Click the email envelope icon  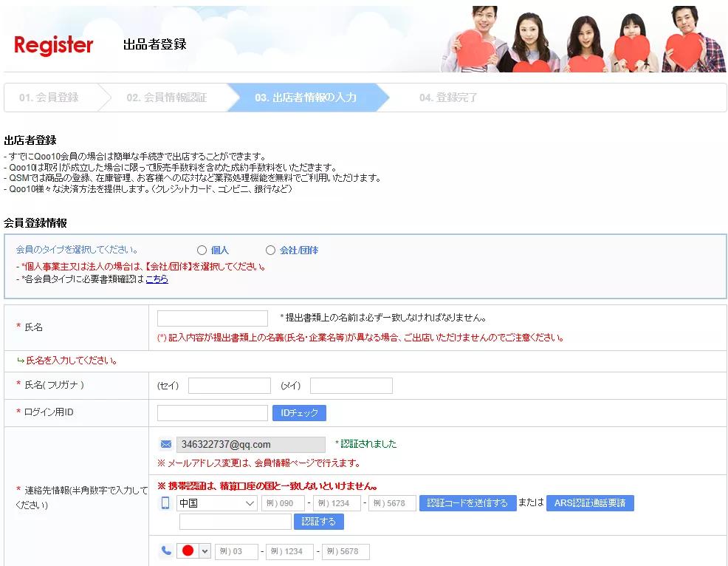[x=166, y=444]
